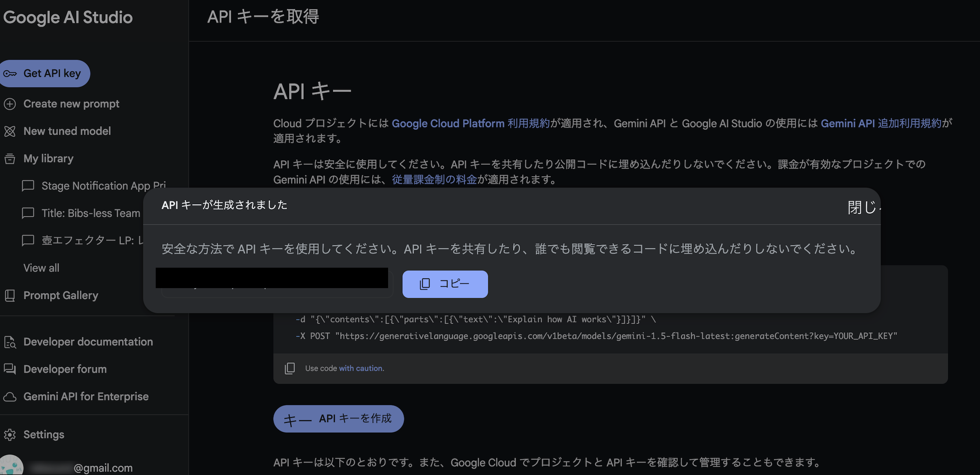The width and height of the screenshot is (980, 475).
Task: Open the Prompt Gallery icon
Action: (9, 295)
